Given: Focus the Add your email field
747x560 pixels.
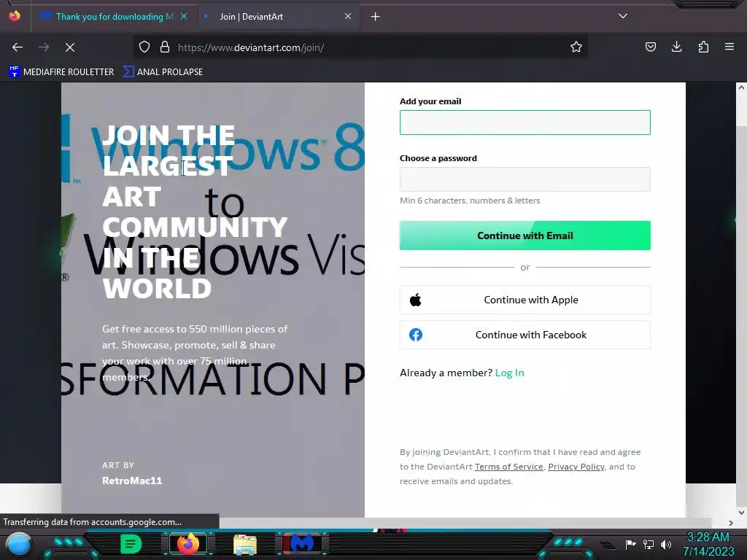Looking at the screenshot, I should point(525,122).
